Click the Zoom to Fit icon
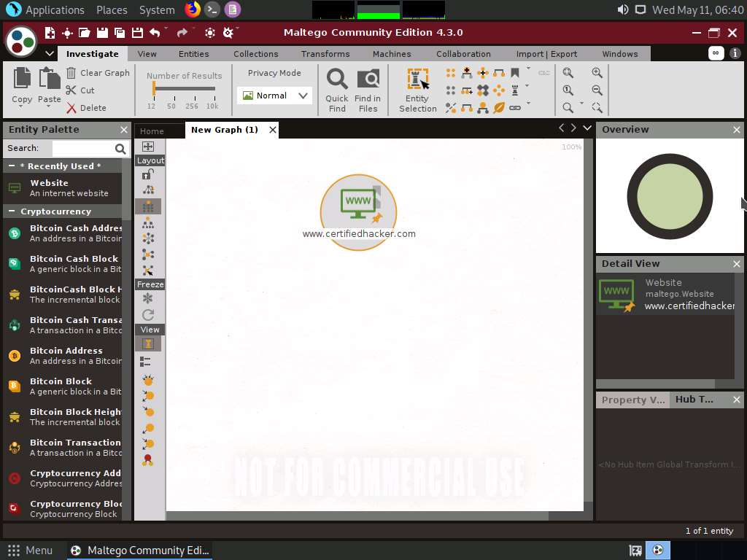Viewport: 747px width, 560px height. [x=568, y=72]
